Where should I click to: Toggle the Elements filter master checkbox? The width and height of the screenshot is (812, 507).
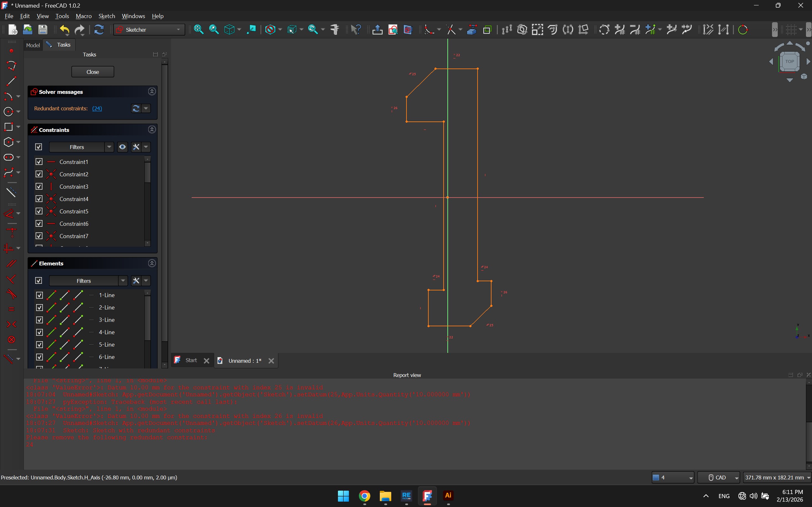[x=39, y=281]
